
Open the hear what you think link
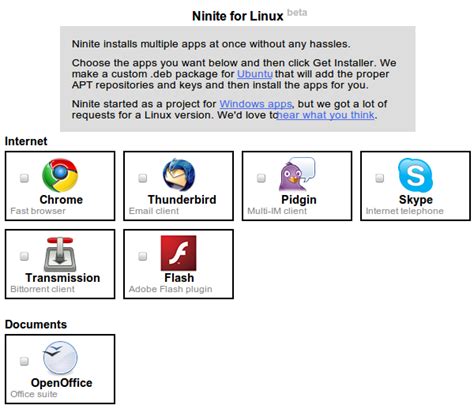pos(326,115)
